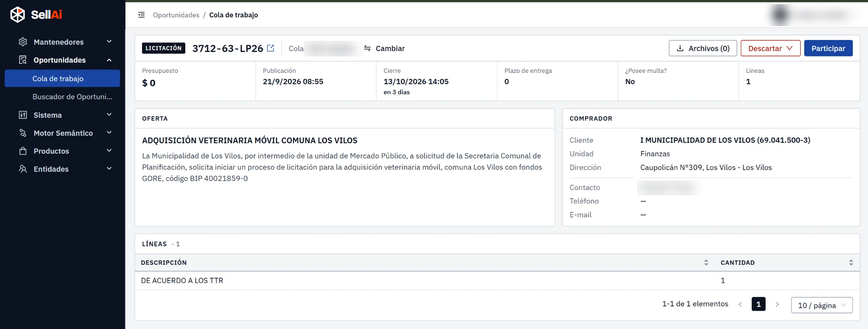Expand the Mantenedores menu chevron

(x=109, y=42)
